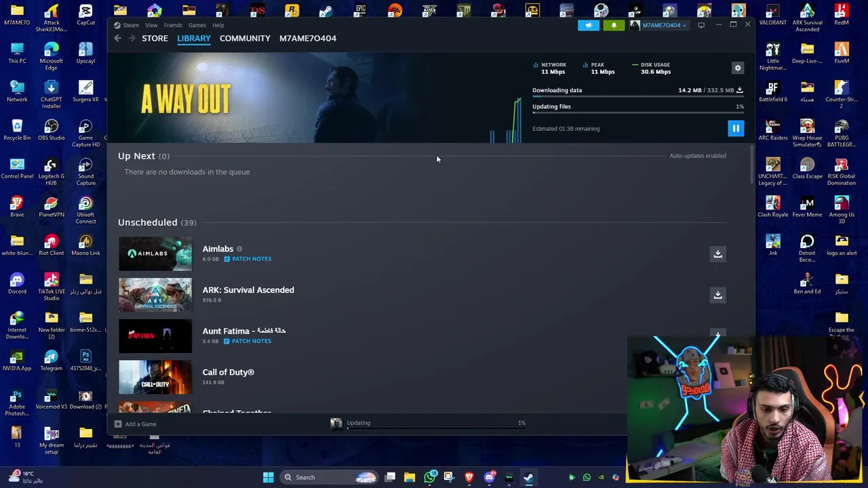Open the Friends menu
Viewport: 868px width, 488px height.
pos(173,25)
